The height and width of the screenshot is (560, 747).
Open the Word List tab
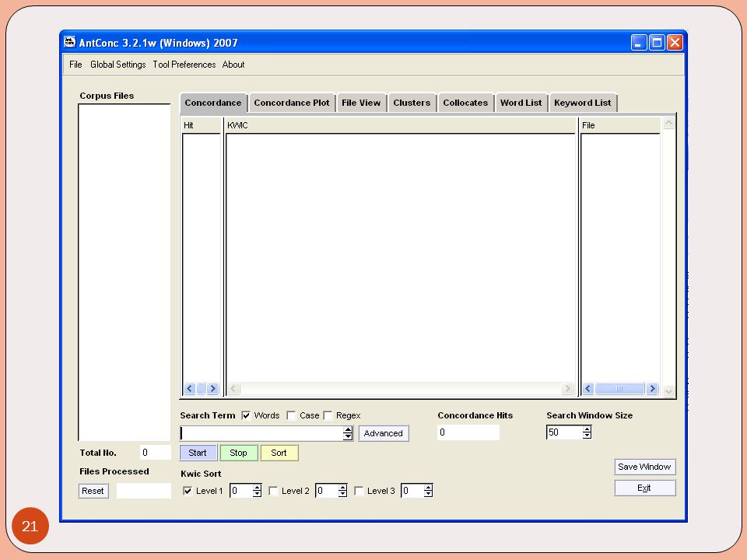(521, 103)
